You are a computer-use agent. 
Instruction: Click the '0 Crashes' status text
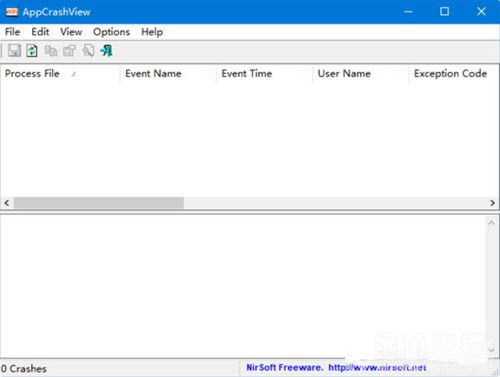[24, 369]
